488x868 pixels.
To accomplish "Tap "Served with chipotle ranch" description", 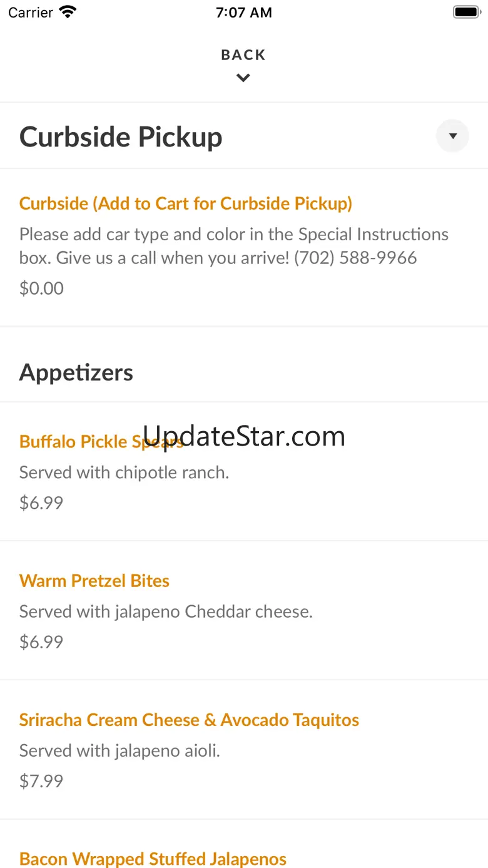I will [x=124, y=472].
